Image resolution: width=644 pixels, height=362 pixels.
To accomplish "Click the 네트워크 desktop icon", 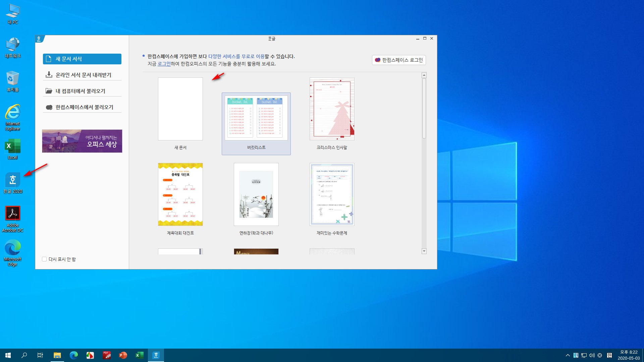I will (13, 48).
